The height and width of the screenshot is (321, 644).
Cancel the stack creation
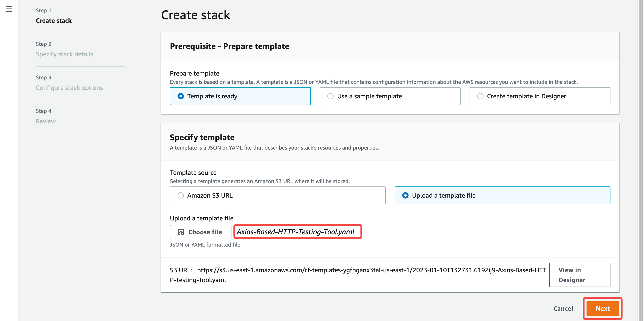(x=563, y=308)
